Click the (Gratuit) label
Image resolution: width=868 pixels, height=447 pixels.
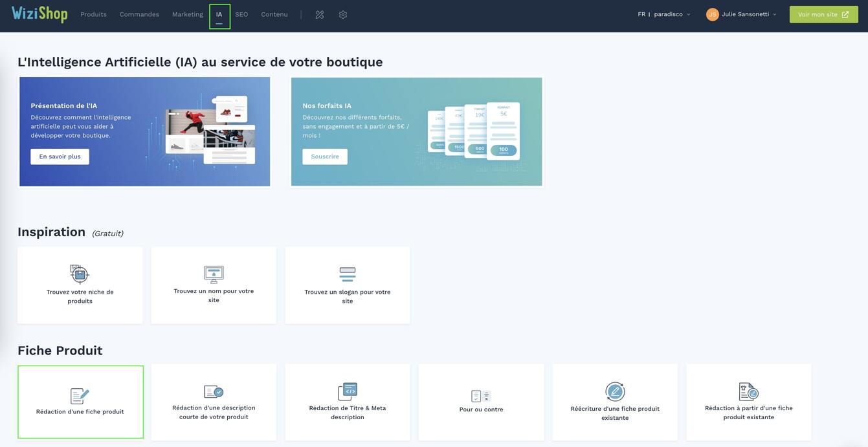107,234
